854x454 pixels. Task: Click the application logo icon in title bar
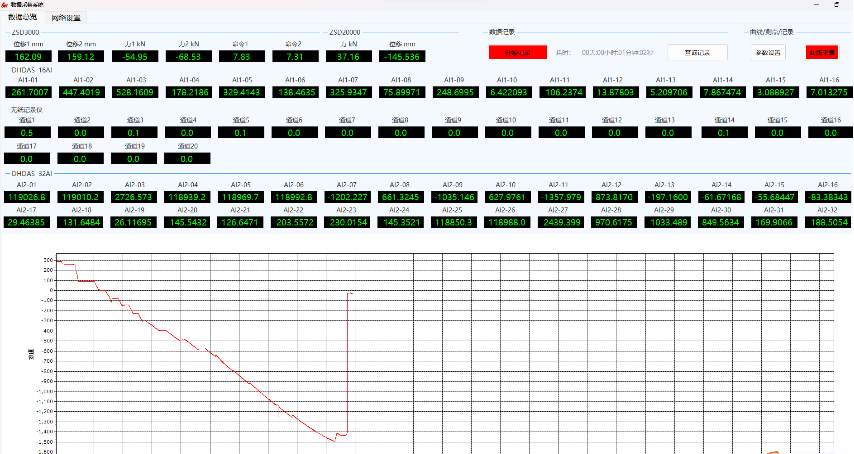(x=5, y=4)
